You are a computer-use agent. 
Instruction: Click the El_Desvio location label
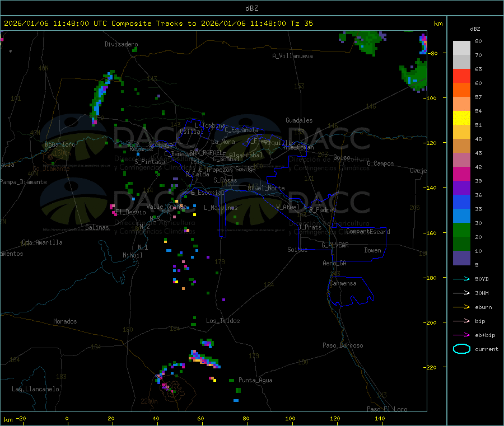tap(130, 212)
